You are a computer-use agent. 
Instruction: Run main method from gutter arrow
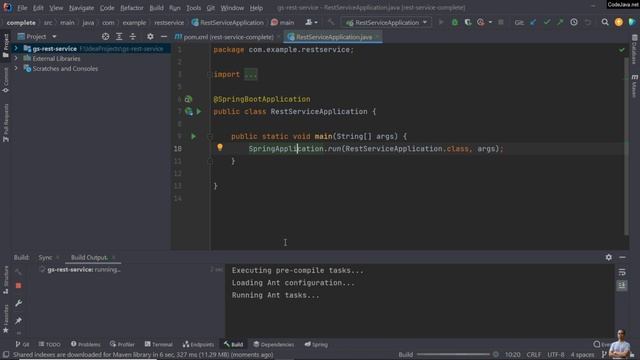pos(193,136)
